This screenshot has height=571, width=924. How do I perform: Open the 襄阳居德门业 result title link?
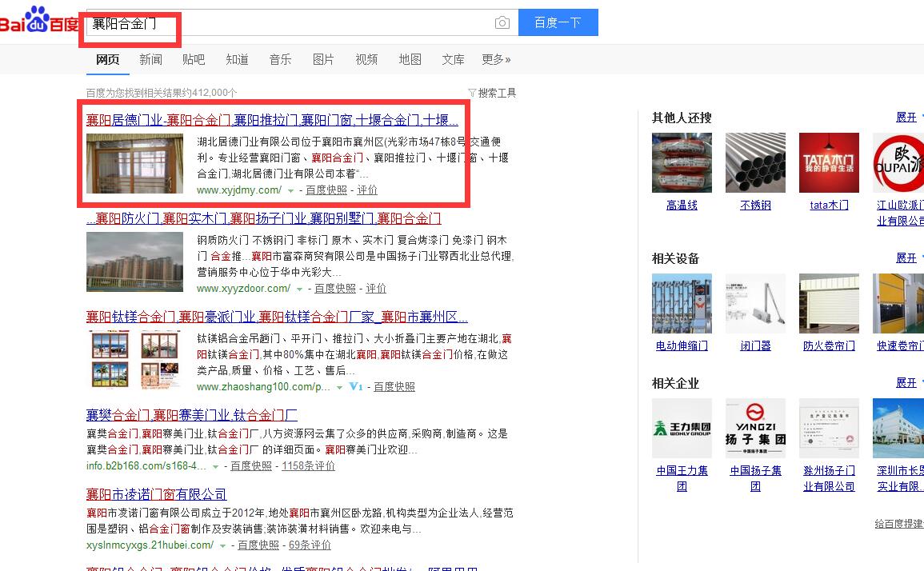tap(272, 120)
